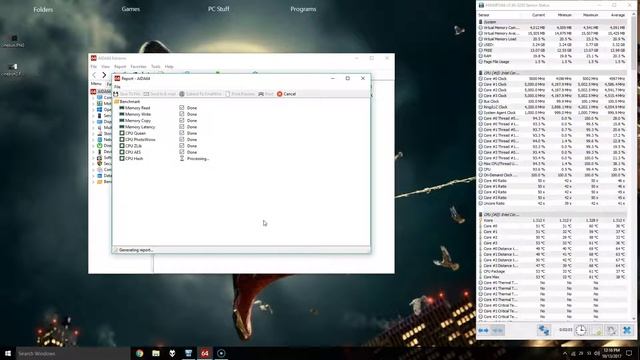Viewport: 640px width, 360px height.
Task: Open the File menu in AIDA64 Extreme window
Action: click(x=94, y=67)
